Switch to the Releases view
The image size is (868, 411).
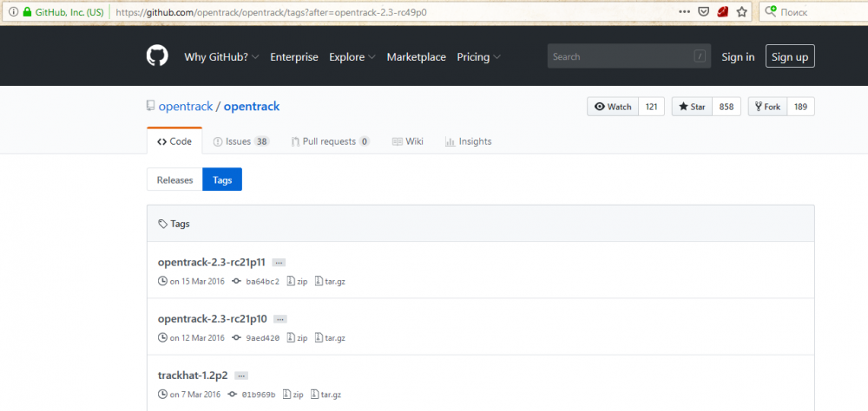click(x=175, y=179)
